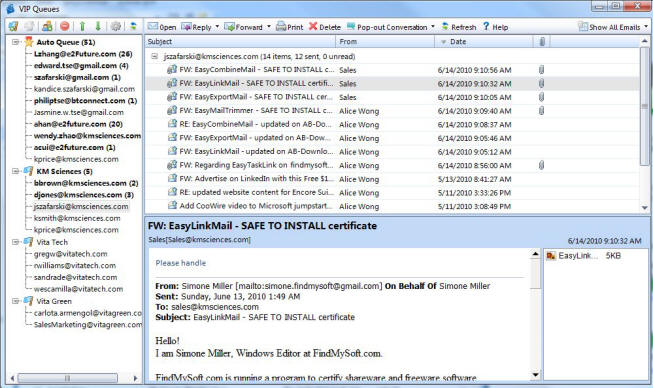Refresh the email list
The width and height of the screenshot is (653, 388).
coord(459,27)
